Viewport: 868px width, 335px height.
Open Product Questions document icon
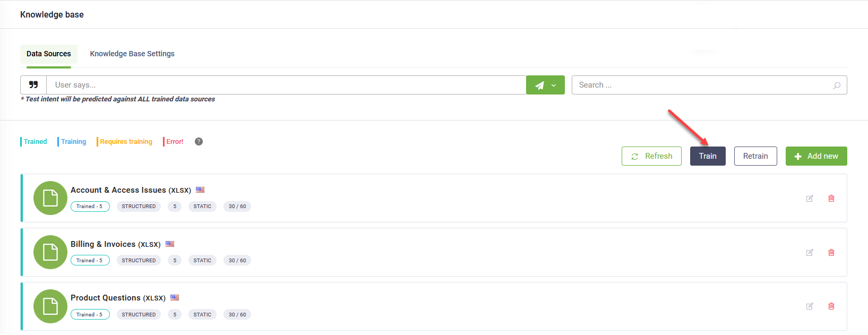(50, 306)
